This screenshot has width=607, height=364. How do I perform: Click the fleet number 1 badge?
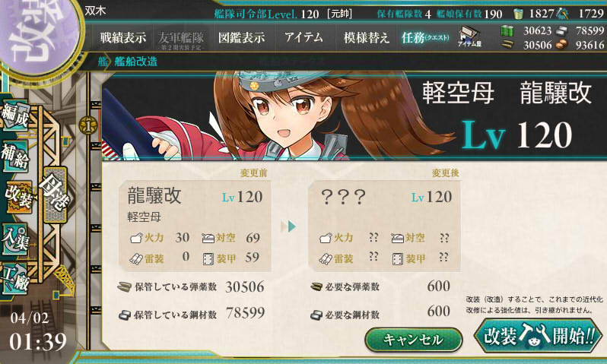88,126
